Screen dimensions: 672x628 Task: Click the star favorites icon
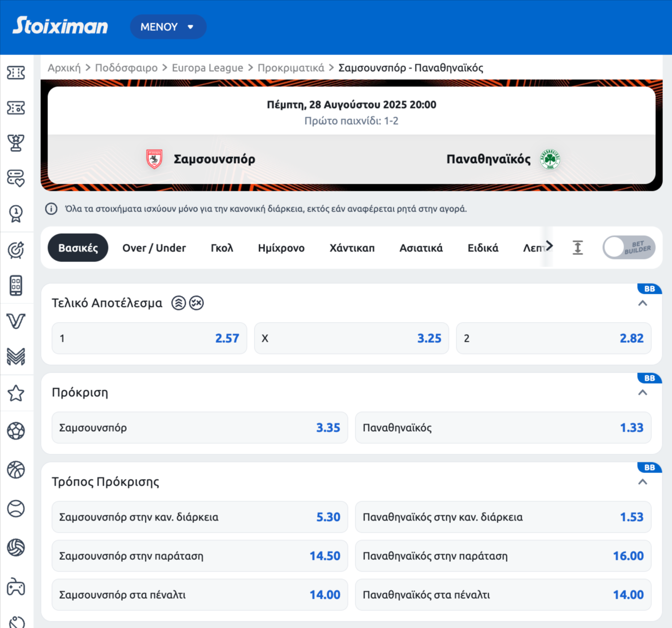(16, 393)
